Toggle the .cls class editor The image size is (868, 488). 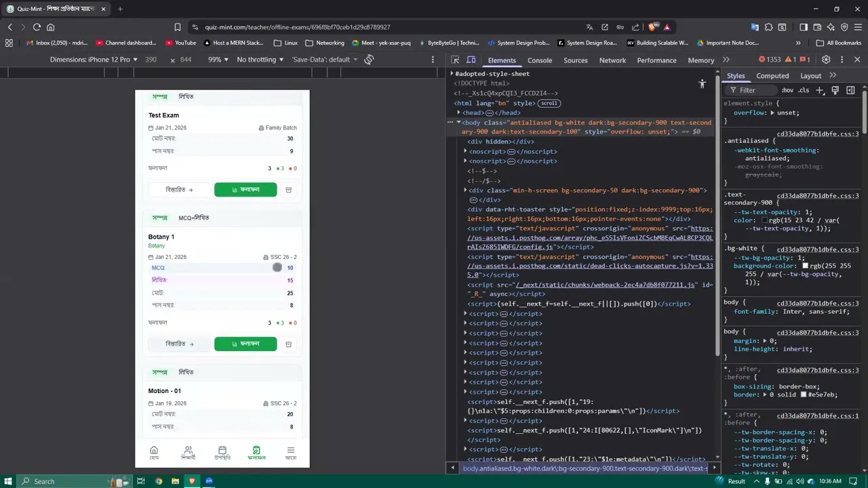[804, 90]
